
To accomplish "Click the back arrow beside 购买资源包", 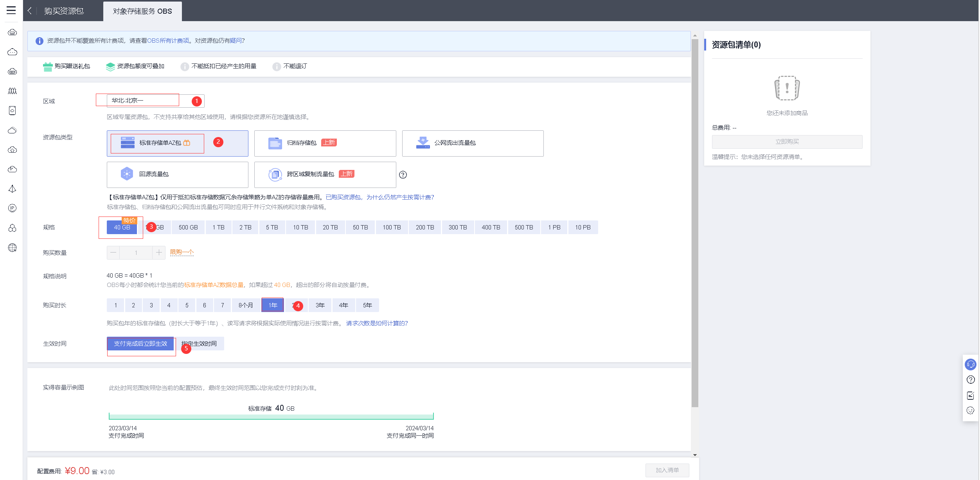I will click(30, 11).
